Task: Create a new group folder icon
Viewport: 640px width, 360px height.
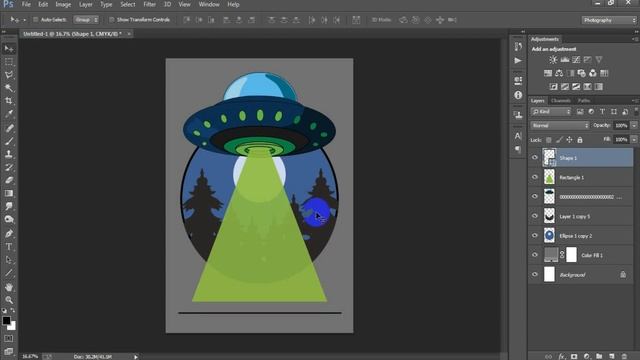Action: tap(599, 356)
